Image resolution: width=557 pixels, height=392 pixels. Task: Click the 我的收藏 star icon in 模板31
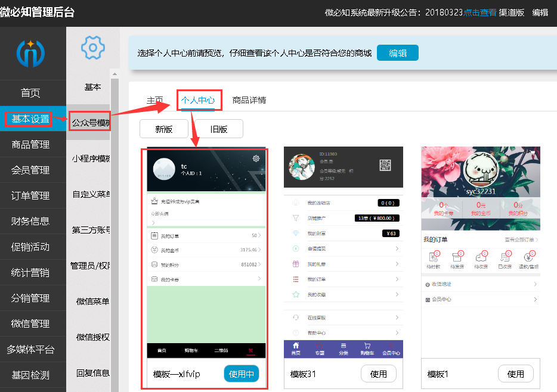295,293
